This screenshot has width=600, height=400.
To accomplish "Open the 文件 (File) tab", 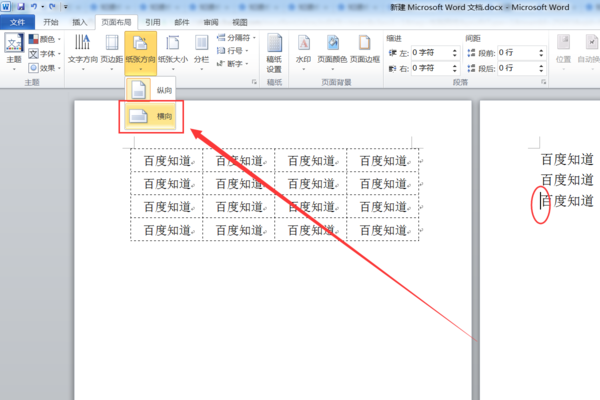I will point(17,22).
